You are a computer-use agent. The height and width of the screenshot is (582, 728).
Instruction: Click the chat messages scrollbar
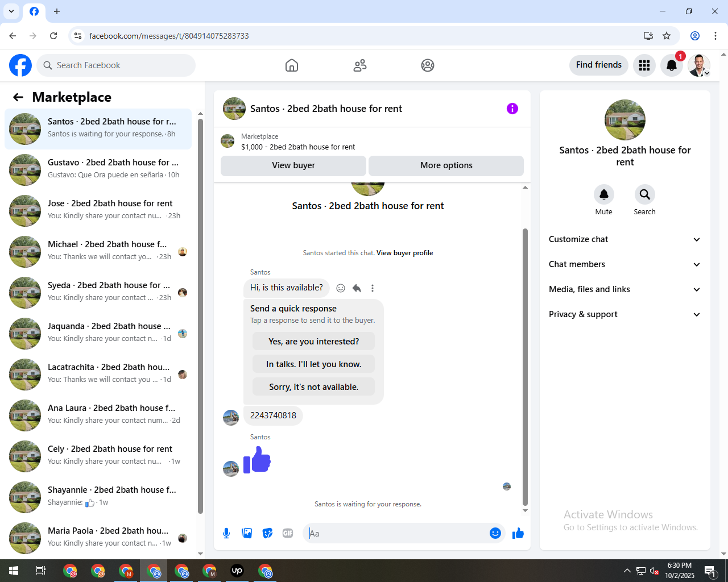525,367
